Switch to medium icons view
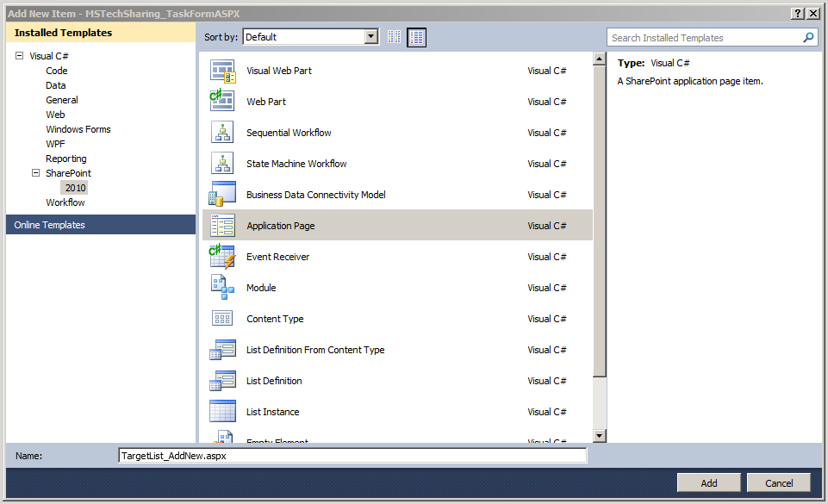 point(416,36)
